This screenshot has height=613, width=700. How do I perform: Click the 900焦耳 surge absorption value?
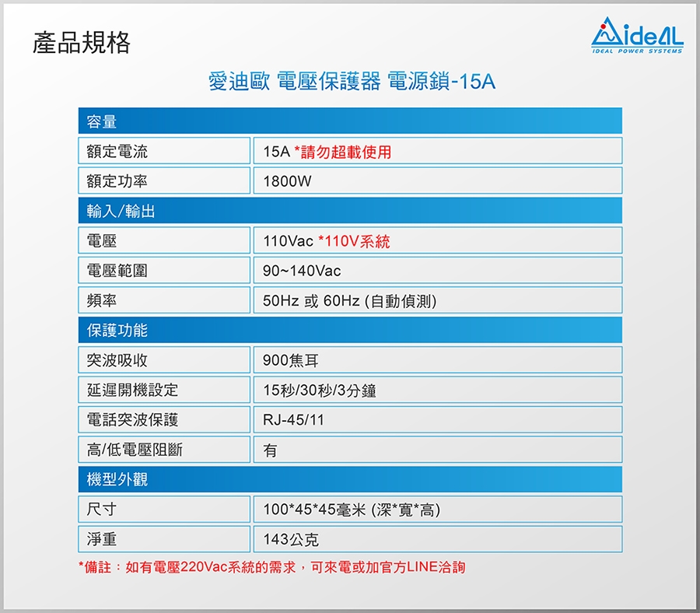tap(291, 360)
